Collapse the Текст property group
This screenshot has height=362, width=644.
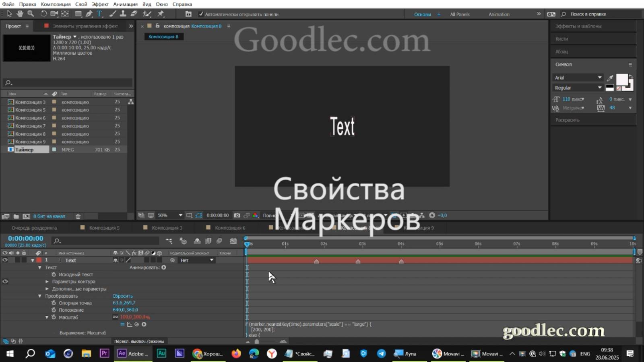click(x=39, y=267)
